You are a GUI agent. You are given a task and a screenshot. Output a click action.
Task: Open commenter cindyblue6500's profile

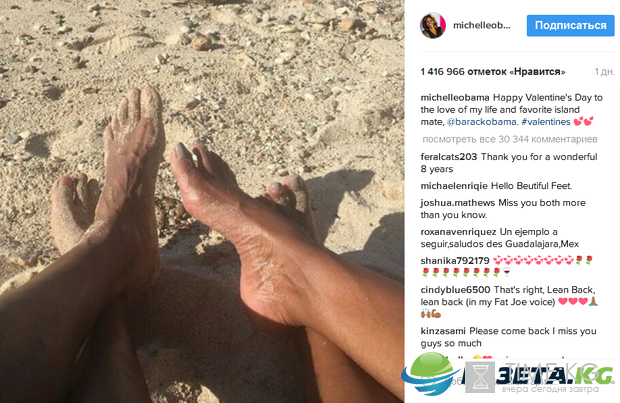pyautogui.click(x=456, y=290)
